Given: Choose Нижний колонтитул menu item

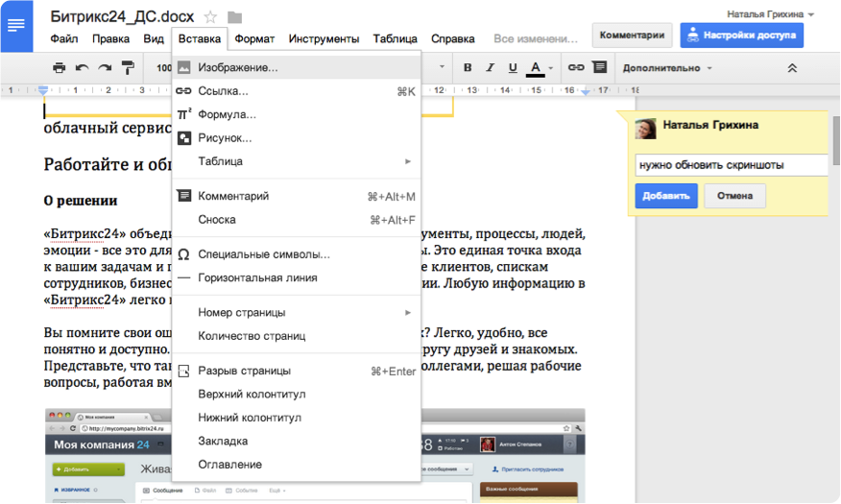Looking at the screenshot, I should click(x=297, y=418).
